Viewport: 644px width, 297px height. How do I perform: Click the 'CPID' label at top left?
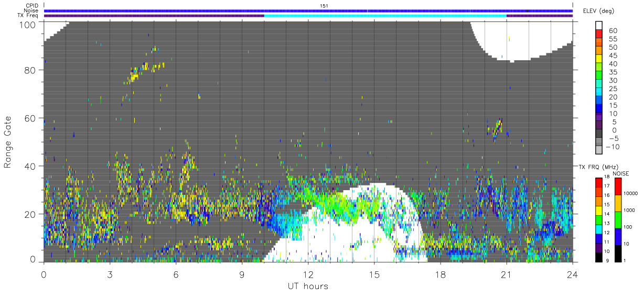click(x=33, y=5)
